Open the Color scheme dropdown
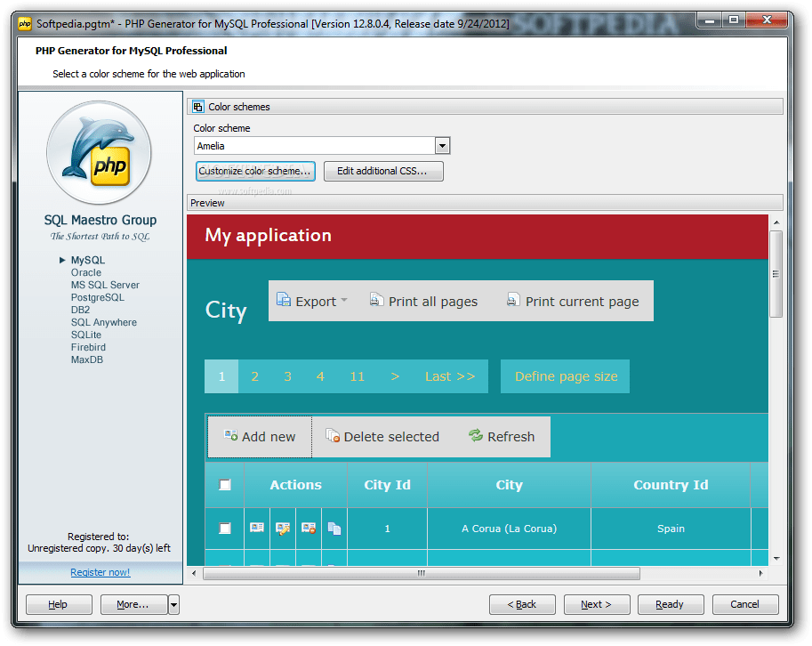This screenshot has width=812, height=646. point(442,145)
